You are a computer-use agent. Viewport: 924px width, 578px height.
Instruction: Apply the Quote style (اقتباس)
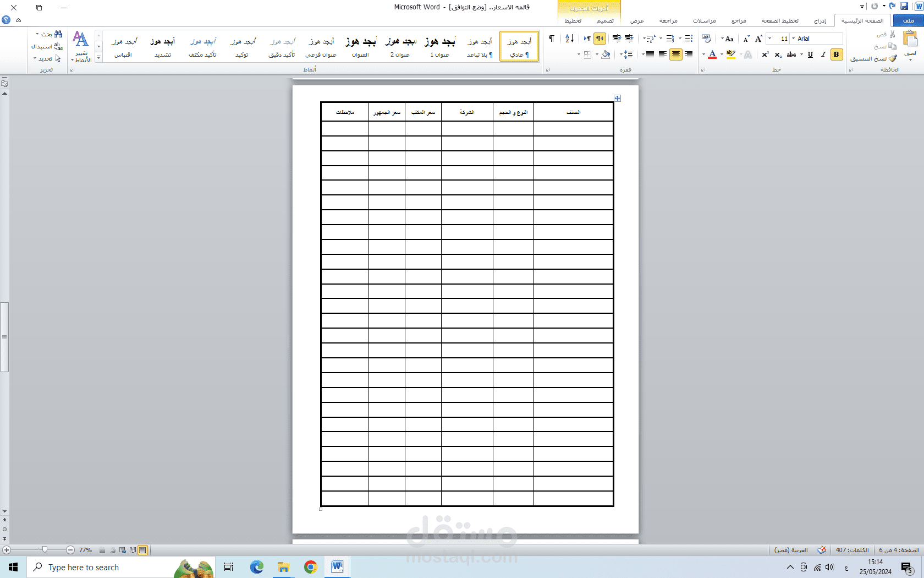pyautogui.click(x=123, y=46)
